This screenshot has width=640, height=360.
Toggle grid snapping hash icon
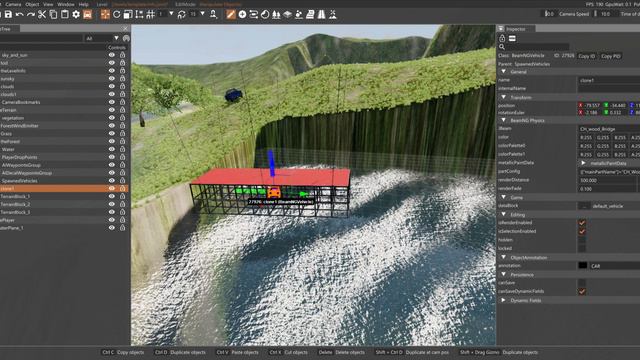click(151, 14)
